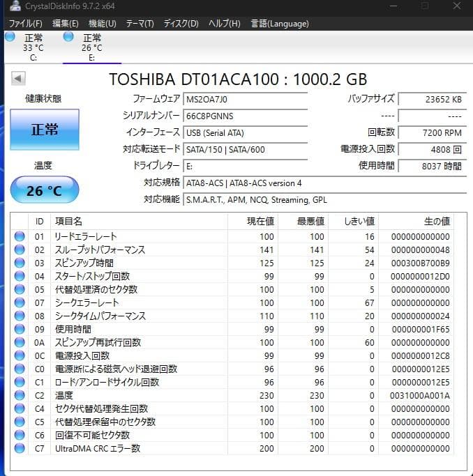Viewport: 473px width, 476px height.
Task: Click the interface field USB (Serial ATA)
Action: 245,132
